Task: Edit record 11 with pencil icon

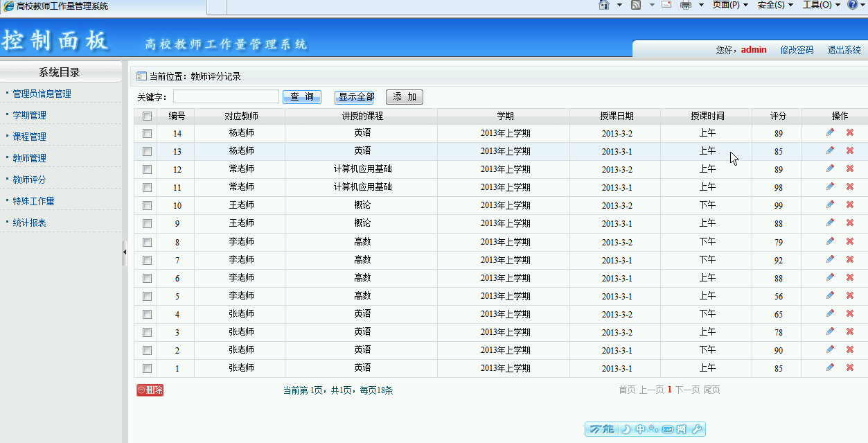Action: point(830,186)
